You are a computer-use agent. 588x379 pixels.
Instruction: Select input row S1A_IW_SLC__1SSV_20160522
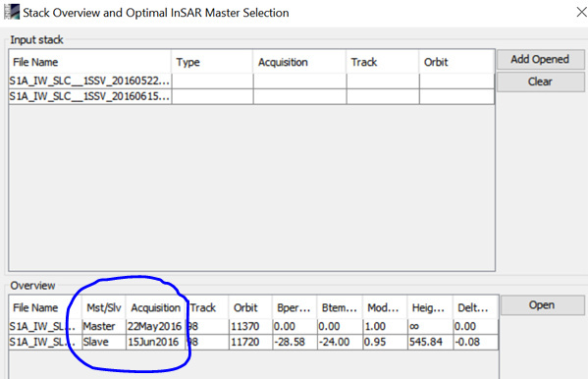click(x=251, y=81)
